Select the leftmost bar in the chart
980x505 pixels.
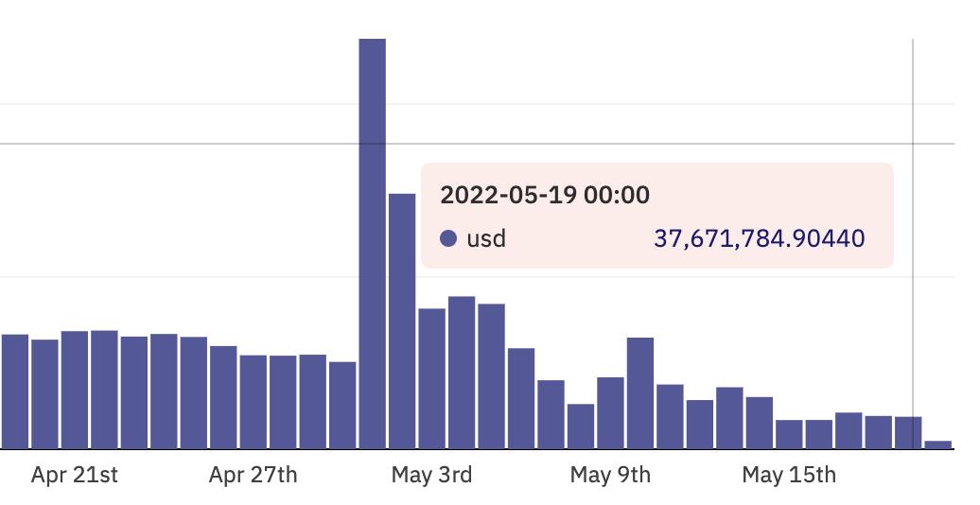15,392
